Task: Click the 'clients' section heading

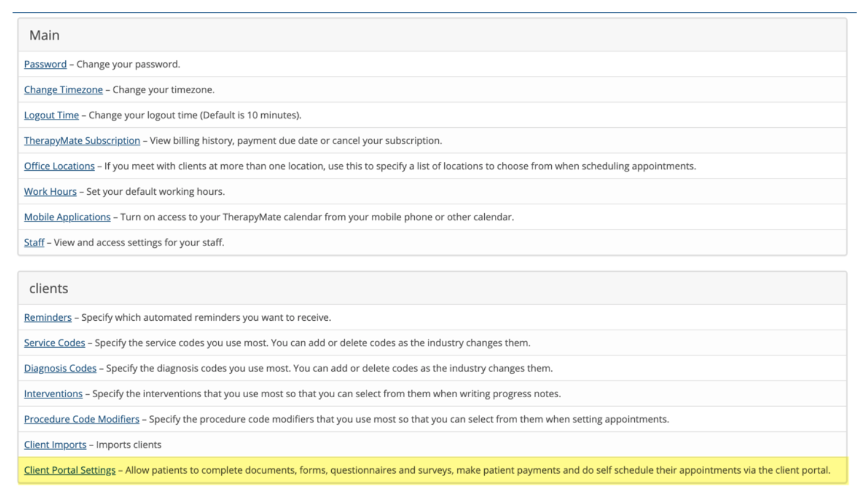Action: (48, 289)
